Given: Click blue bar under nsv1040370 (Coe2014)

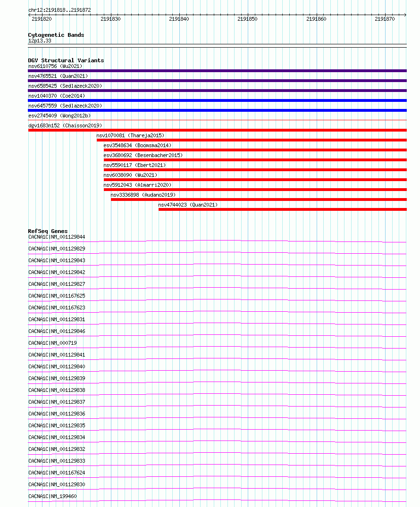Looking at the screenshot, I should point(218,100).
